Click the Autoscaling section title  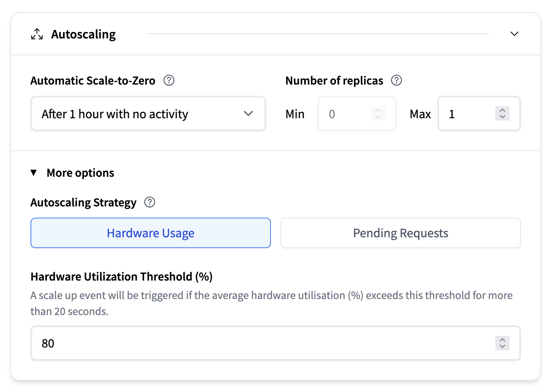[x=83, y=34]
